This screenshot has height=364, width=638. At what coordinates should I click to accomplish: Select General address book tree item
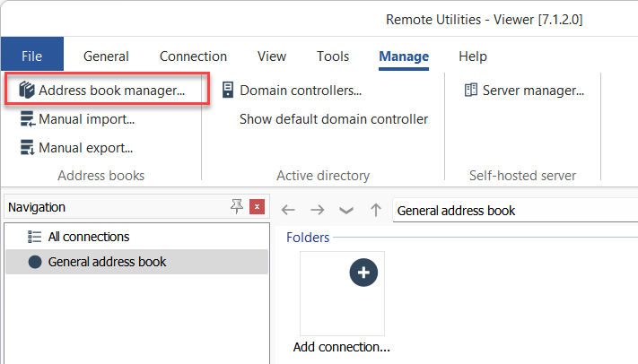tap(107, 262)
